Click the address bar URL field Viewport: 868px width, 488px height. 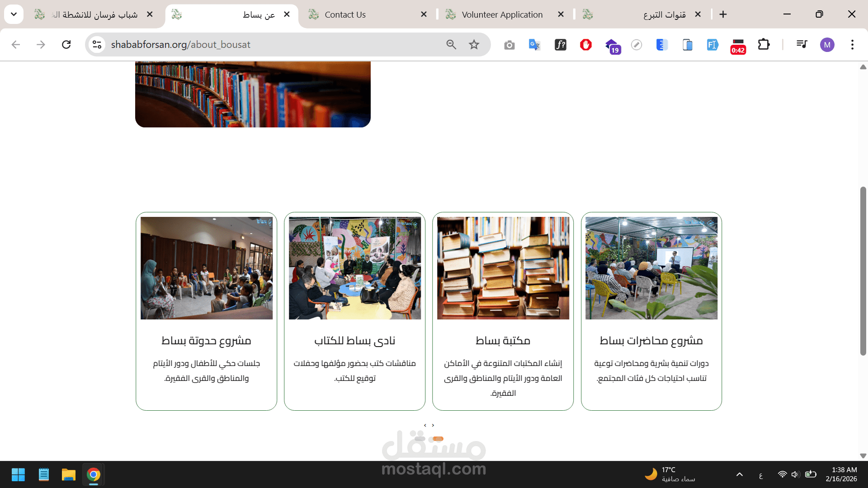click(x=271, y=44)
